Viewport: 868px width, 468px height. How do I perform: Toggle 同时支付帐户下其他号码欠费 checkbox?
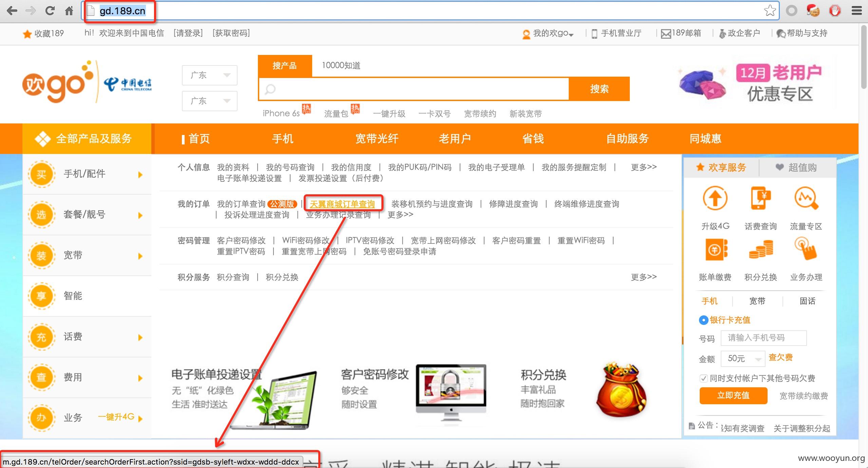(x=703, y=378)
